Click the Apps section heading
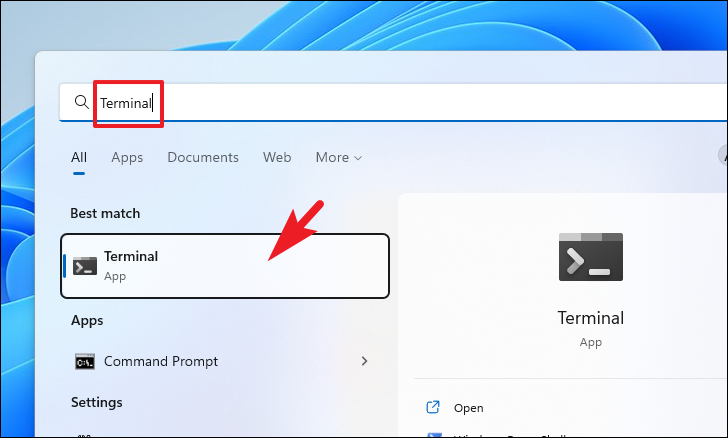The width and height of the screenshot is (728, 438). pos(87,320)
